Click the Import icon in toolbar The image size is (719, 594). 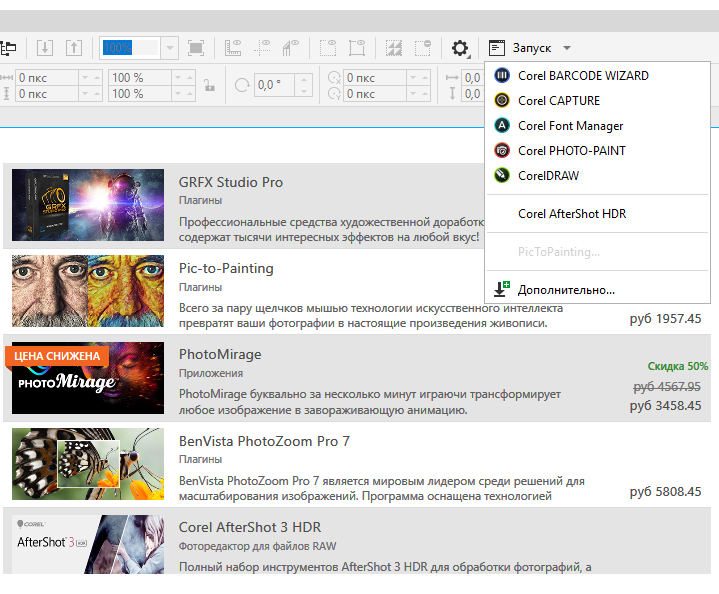click(44, 48)
